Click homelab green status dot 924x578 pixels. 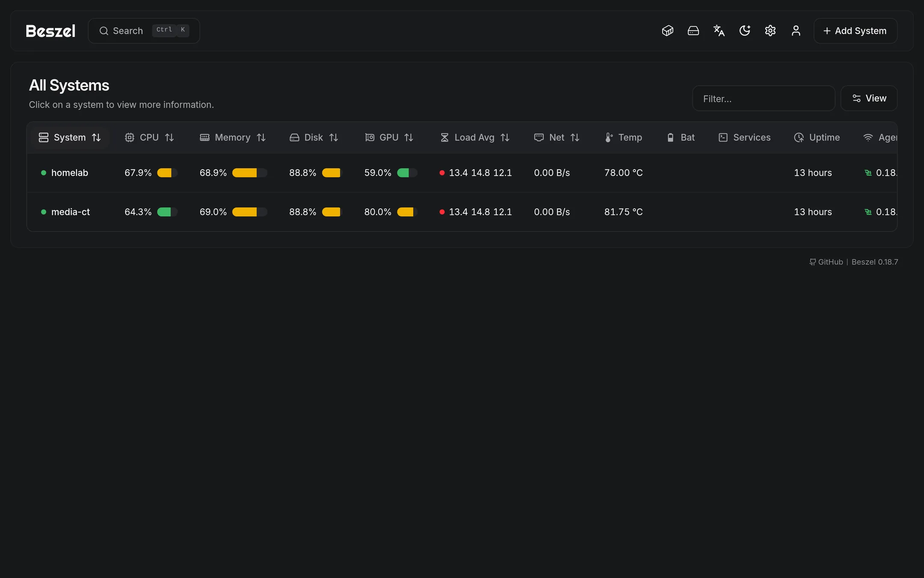pos(43,173)
